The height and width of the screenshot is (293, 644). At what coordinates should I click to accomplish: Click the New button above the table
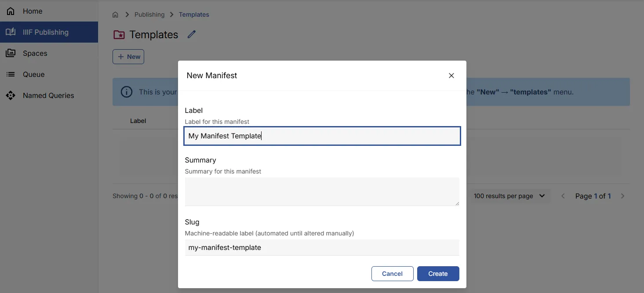(128, 56)
